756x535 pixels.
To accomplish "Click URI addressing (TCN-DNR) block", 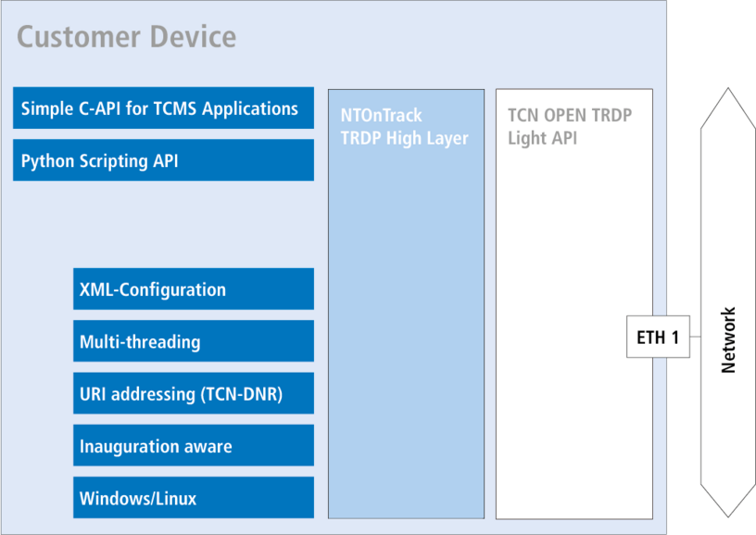I will 194,393.
